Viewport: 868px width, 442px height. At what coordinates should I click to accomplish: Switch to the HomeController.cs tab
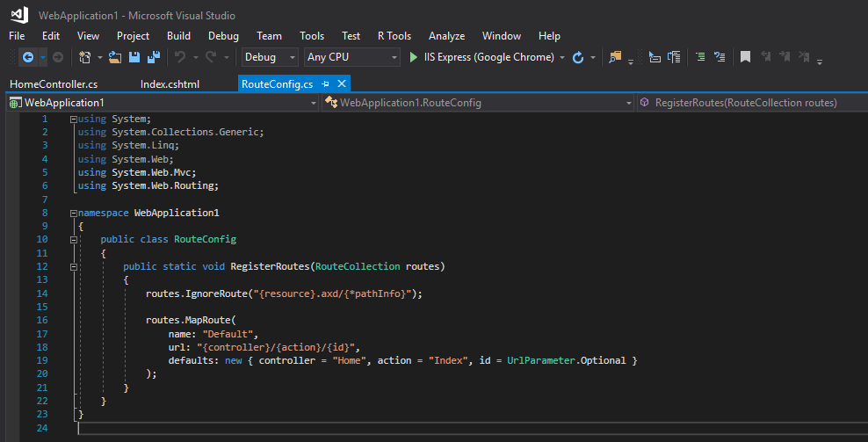[x=54, y=84]
